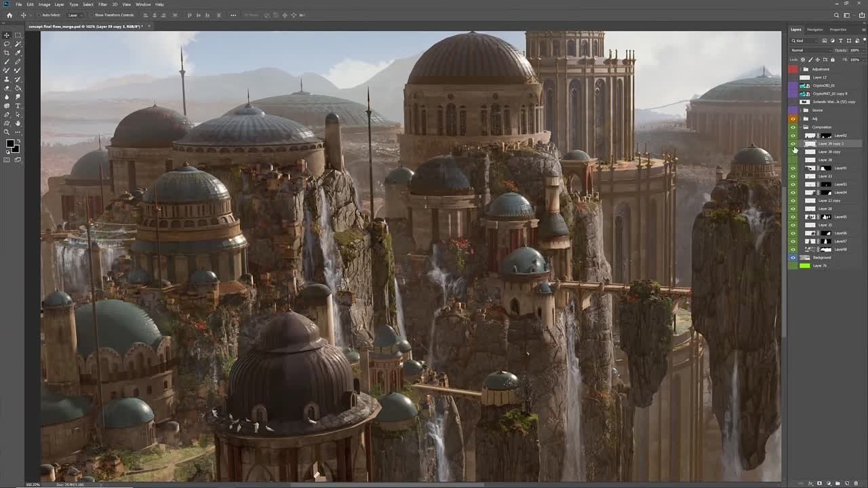Collapse the Composition group arrow

click(800, 127)
